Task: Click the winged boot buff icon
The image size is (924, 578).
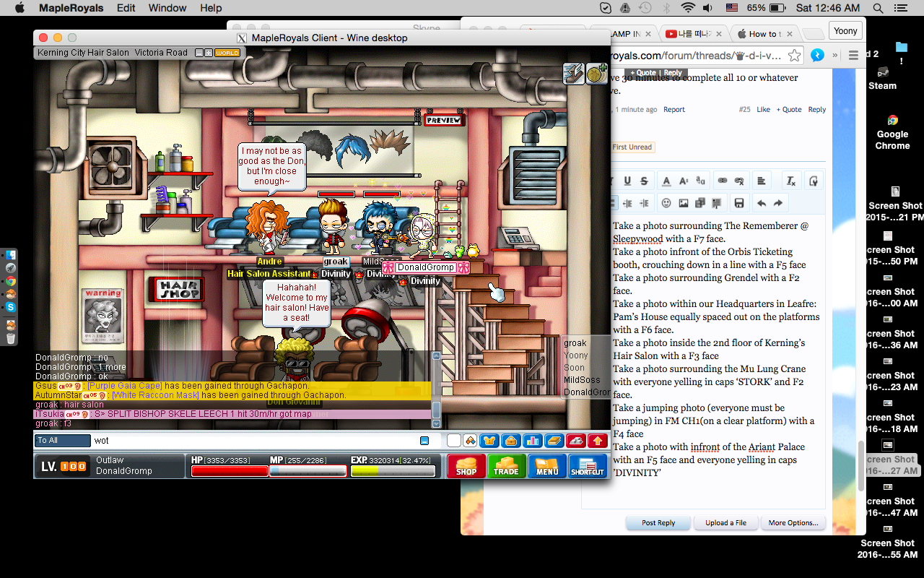Action: (574, 74)
